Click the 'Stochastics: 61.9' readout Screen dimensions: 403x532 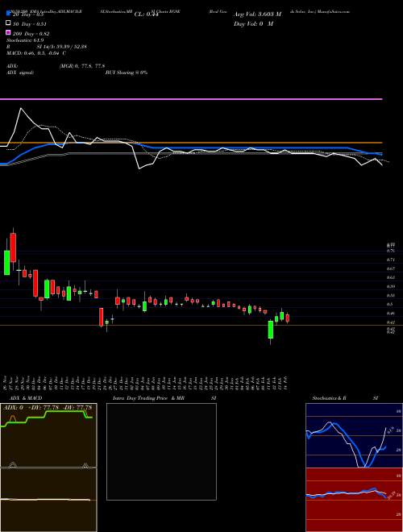point(25,40)
